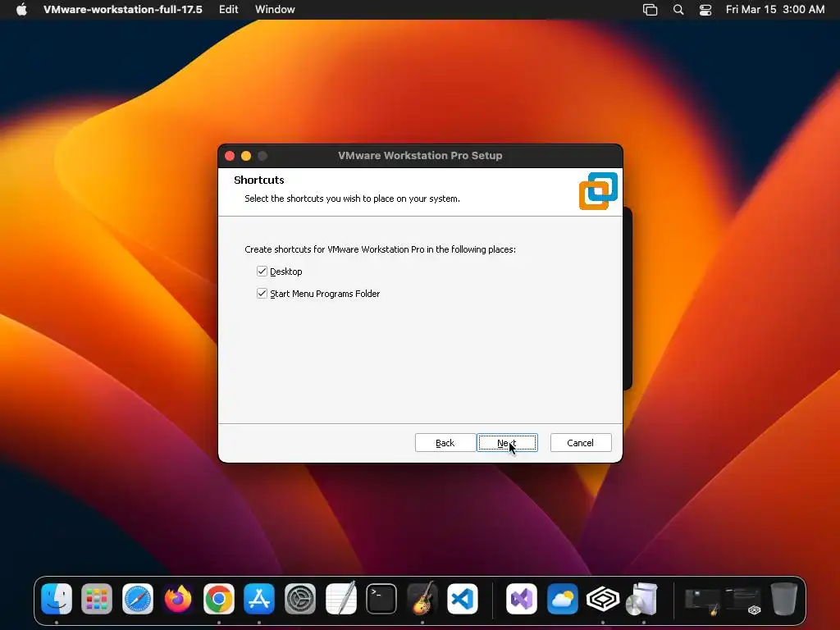Click the 'Shortcuts' heading text
Screen dimensions: 840x630
[258, 180]
